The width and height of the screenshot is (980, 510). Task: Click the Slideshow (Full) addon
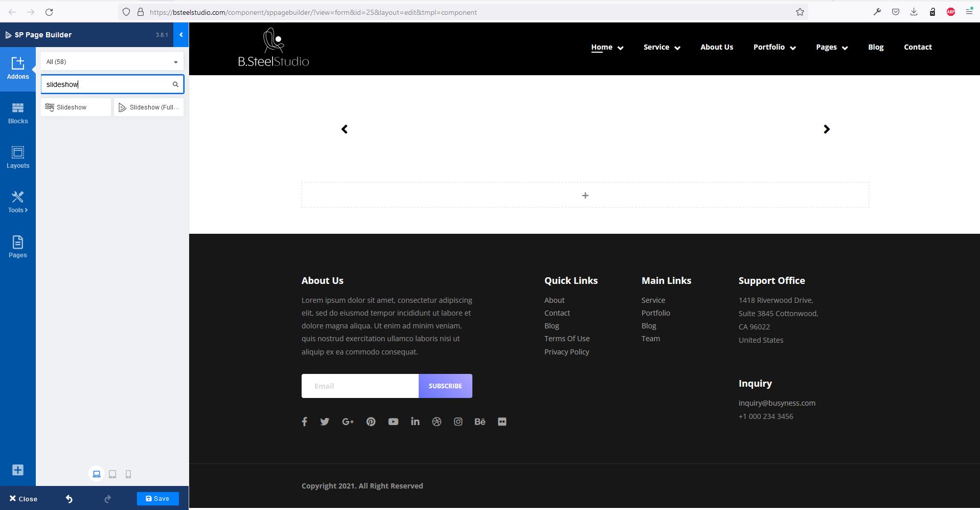click(x=149, y=107)
